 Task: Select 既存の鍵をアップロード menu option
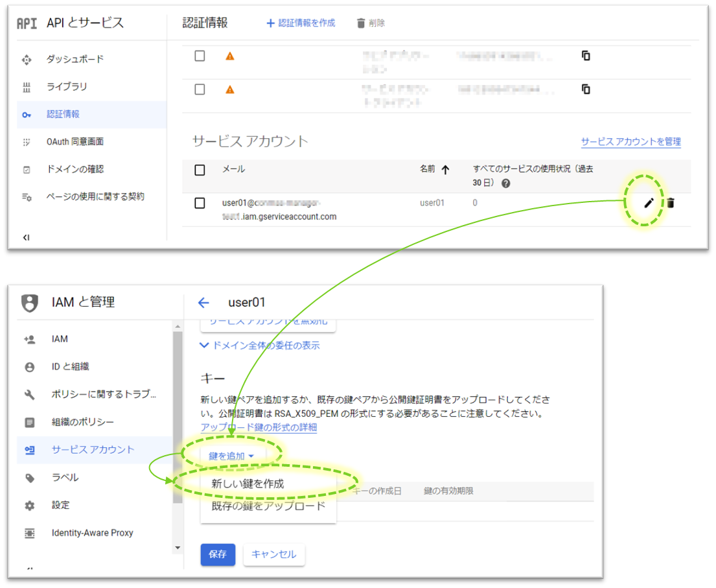(x=268, y=506)
